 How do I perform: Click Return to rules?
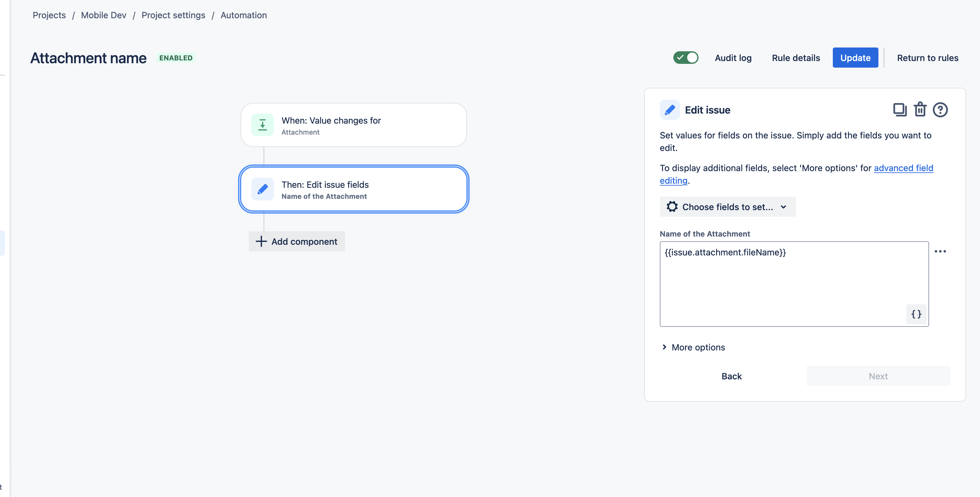coord(927,58)
